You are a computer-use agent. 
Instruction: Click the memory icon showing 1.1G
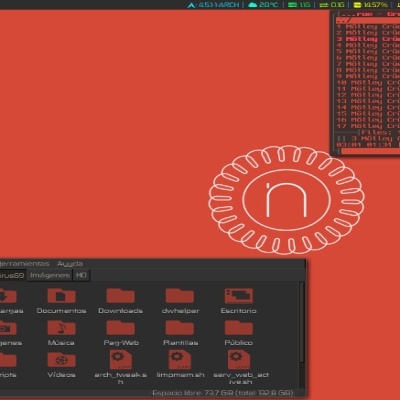[x=292, y=5]
